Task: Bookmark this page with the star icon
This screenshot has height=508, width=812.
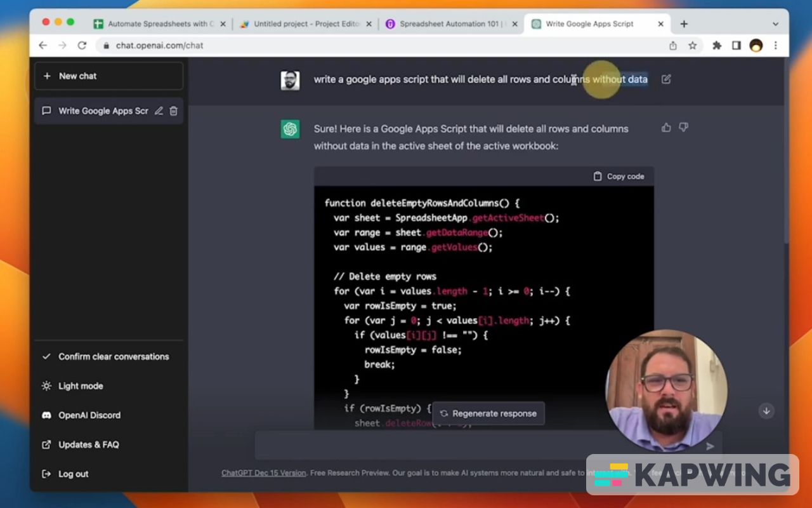Action: 693,45
